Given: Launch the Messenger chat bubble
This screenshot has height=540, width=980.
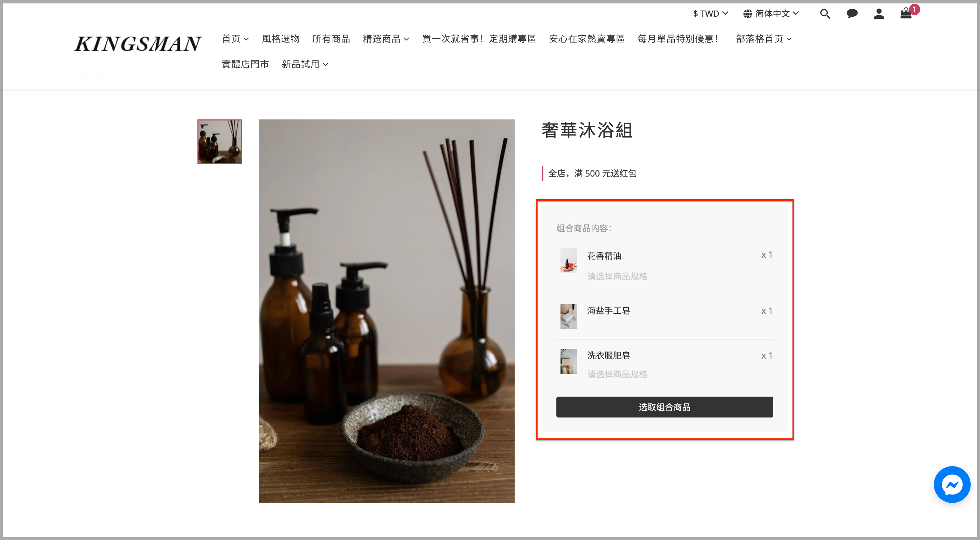Looking at the screenshot, I should tap(952, 485).
